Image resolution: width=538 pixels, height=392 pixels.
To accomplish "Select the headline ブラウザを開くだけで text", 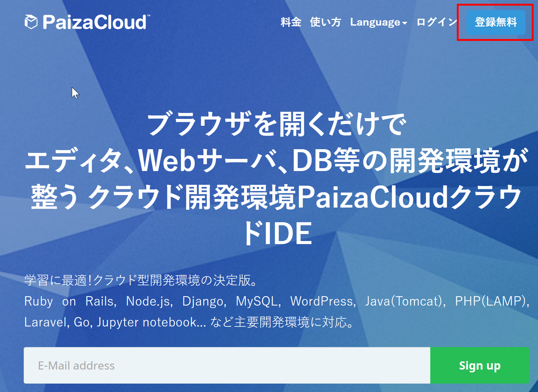I will [277, 124].
